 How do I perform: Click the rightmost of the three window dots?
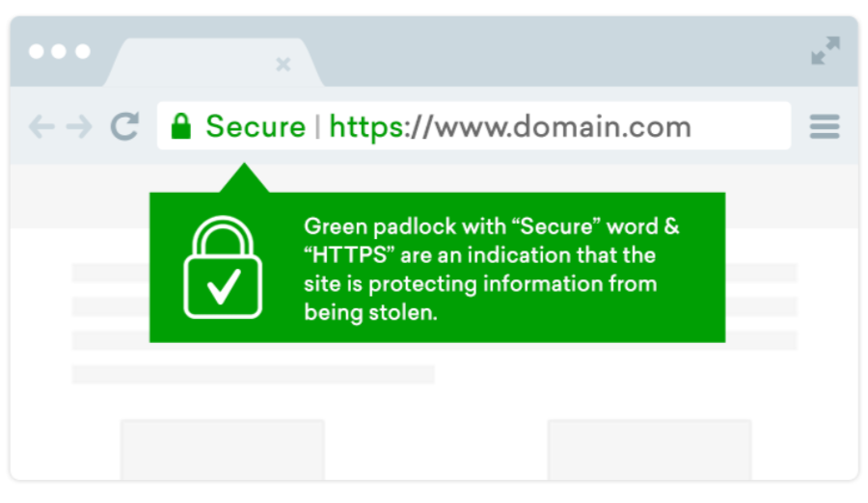pyautogui.click(x=83, y=51)
